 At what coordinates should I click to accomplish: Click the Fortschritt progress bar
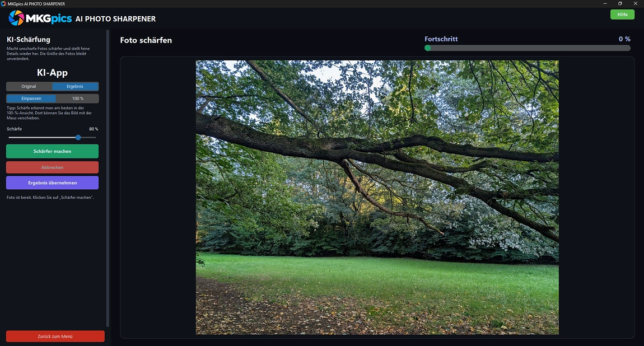coord(528,48)
